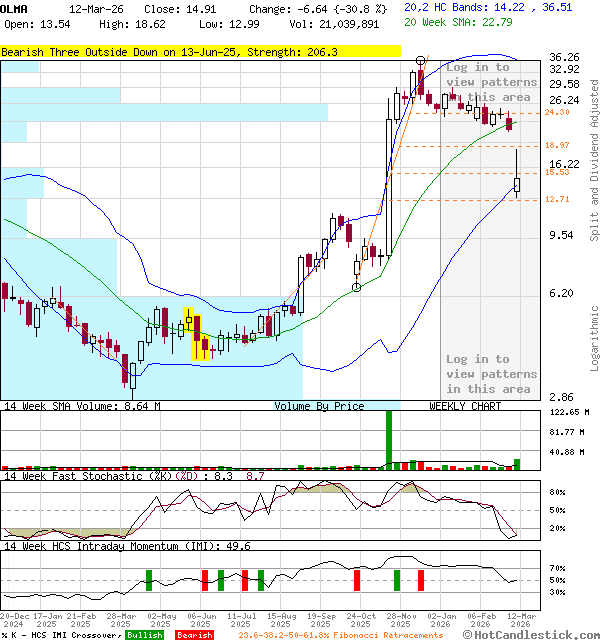Click the Volume By Price label
The width and height of the screenshot is (600, 640).
(320, 406)
